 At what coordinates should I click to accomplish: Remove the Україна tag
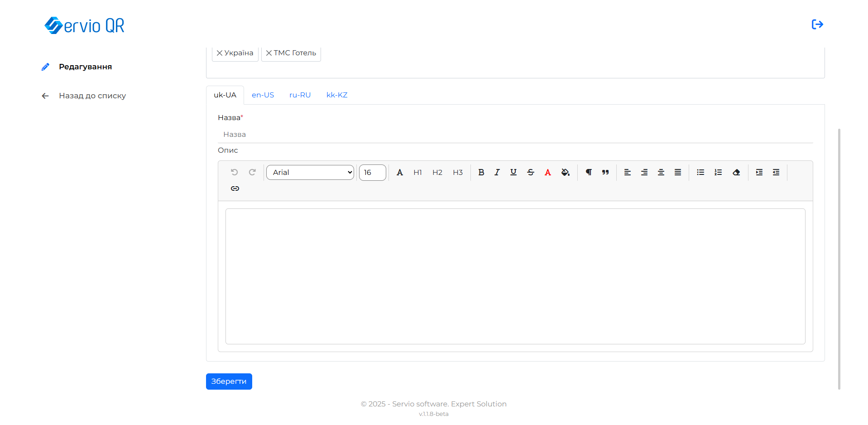coord(220,53)
